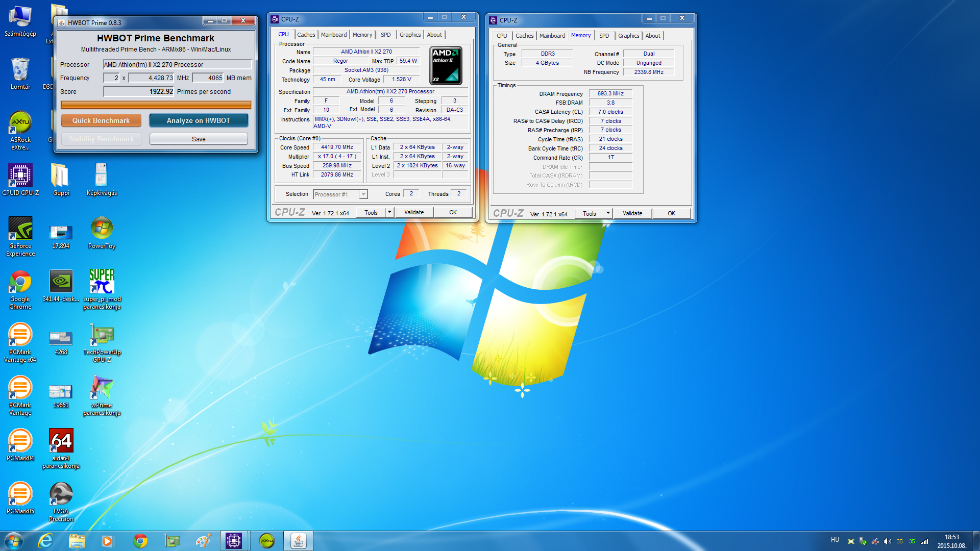Open Chrome from the taskbar
This screenshot has height=551, width=980.
140,541
